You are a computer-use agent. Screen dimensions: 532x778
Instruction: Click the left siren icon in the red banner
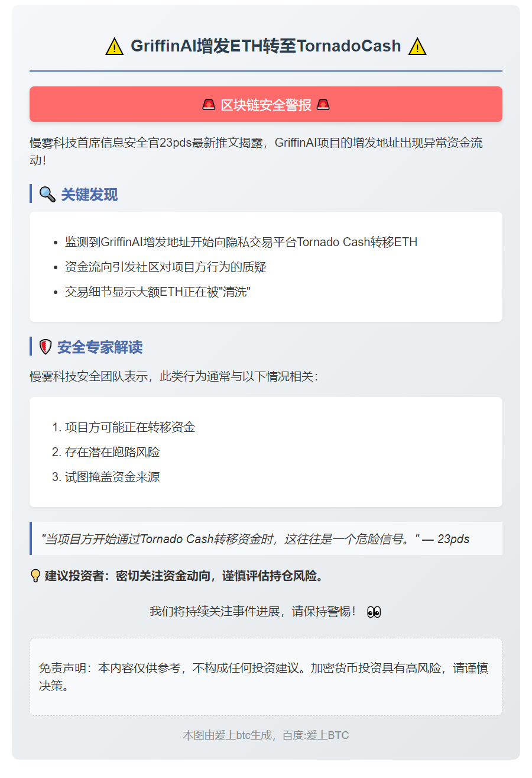[209, 105]
